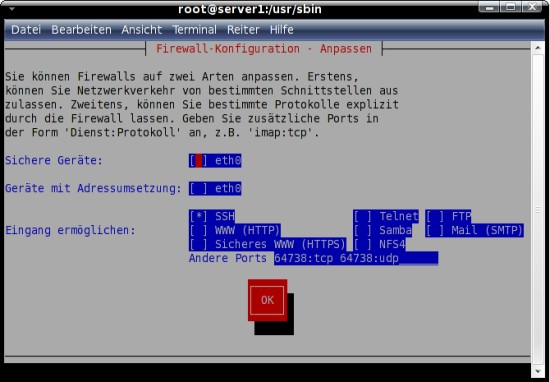Click the 'Sichere Geräte:' label
550x382 pixels.
tap(54, 161)
